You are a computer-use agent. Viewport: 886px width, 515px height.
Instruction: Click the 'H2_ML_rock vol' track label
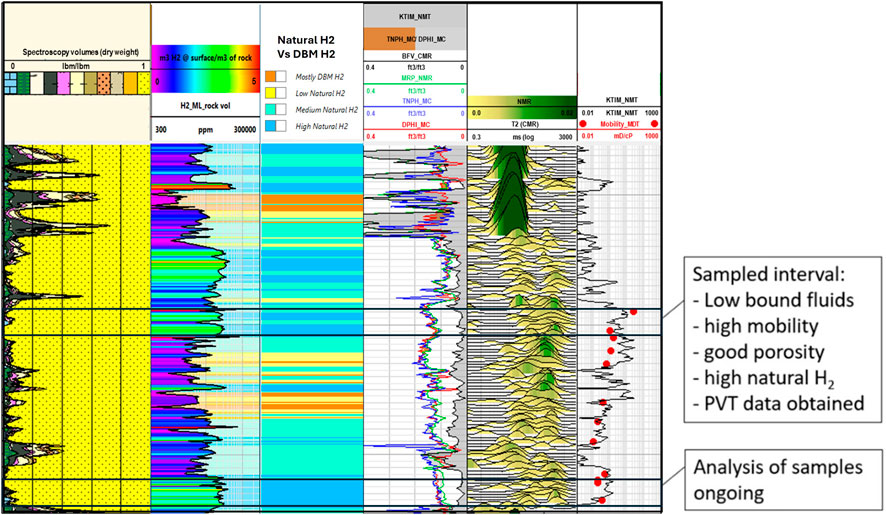coord(205,106)
